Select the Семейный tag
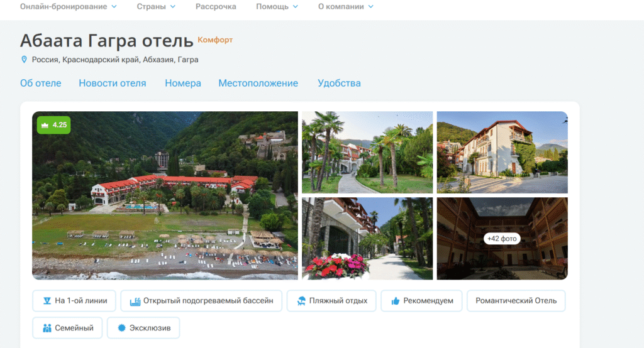The height and width of the screenshot is (348, 644). point(67,328)
